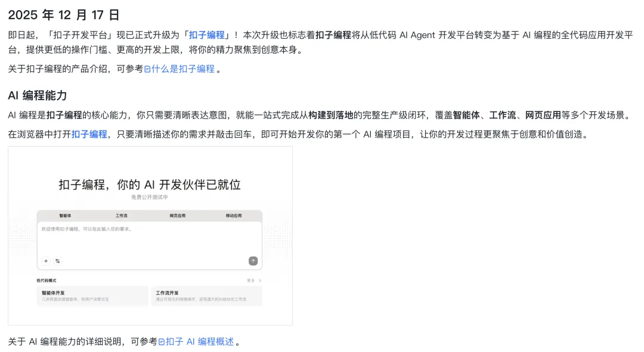Click the plus icon in the prompt box

coord(46,261)
